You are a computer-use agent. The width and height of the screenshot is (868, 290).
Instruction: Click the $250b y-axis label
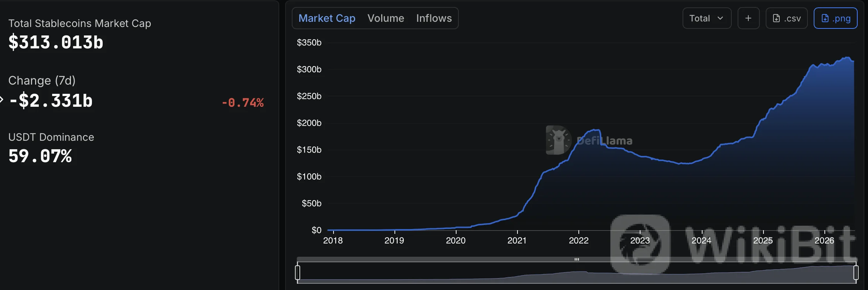[x=309, y=96]
